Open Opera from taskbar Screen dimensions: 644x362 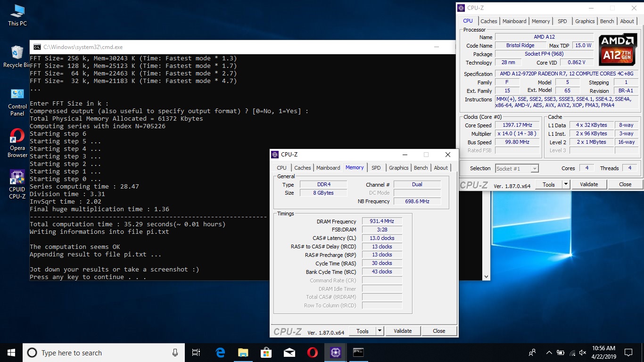coord(312,353)
